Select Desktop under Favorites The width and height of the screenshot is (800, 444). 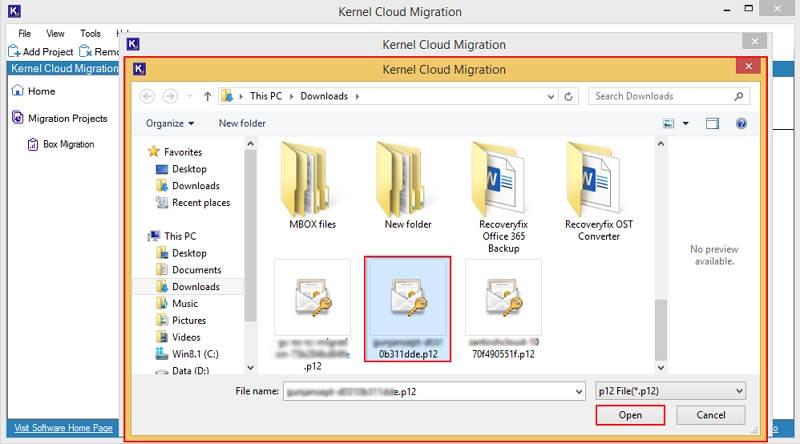click(181, 169)
